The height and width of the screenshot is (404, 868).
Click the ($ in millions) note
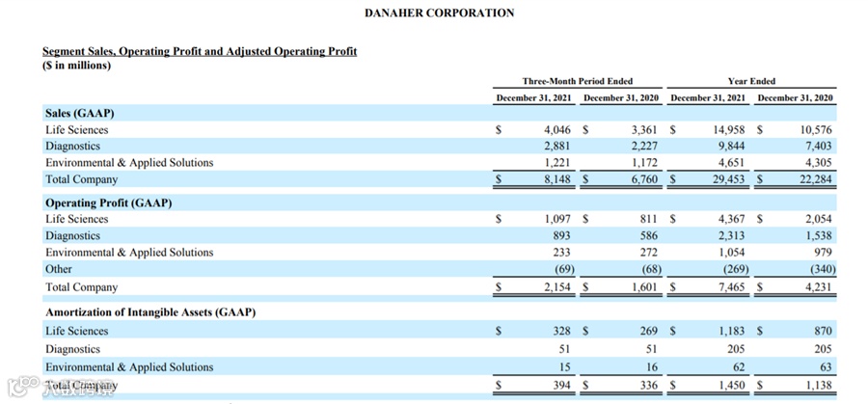point(77,66)
